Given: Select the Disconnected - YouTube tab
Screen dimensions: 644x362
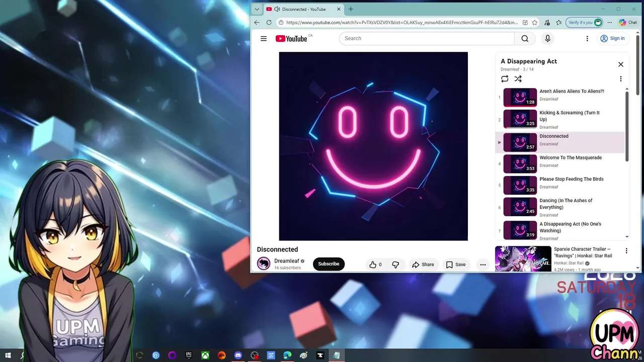Looking at the screenshot, I should pos(303,9).
